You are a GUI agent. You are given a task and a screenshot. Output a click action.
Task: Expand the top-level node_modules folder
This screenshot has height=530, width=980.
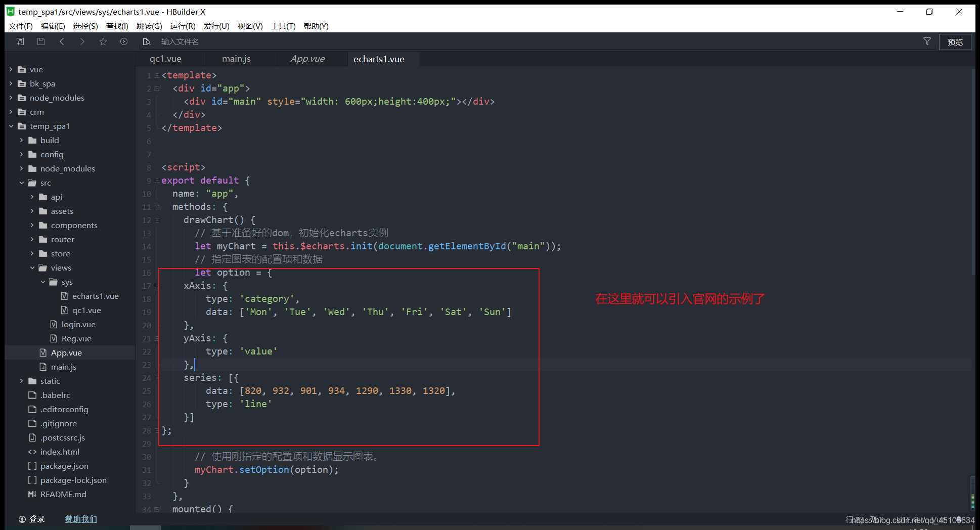[11, 98]
